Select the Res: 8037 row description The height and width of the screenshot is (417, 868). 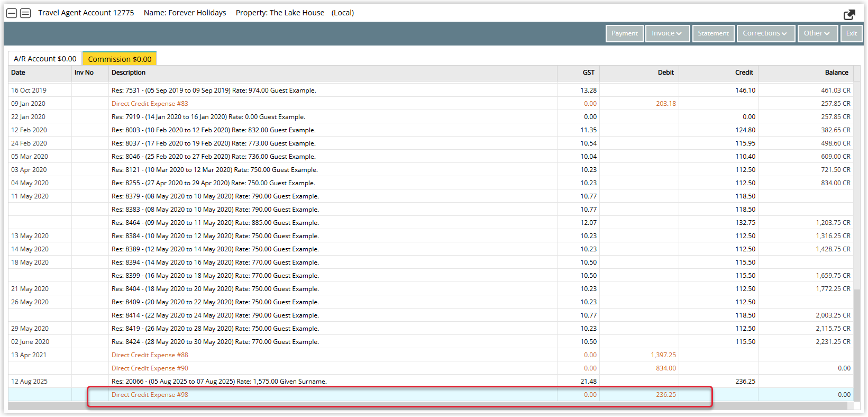pos(214,143)
